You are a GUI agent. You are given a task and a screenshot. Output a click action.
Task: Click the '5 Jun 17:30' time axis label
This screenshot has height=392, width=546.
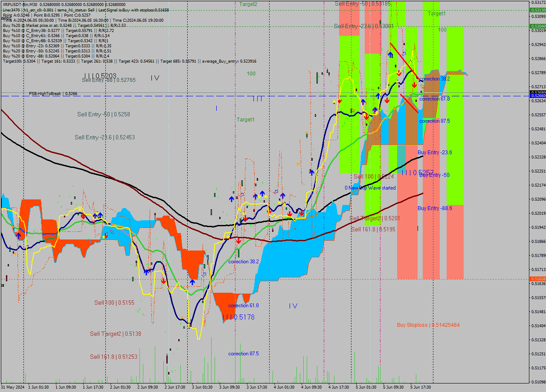point(420,387)
